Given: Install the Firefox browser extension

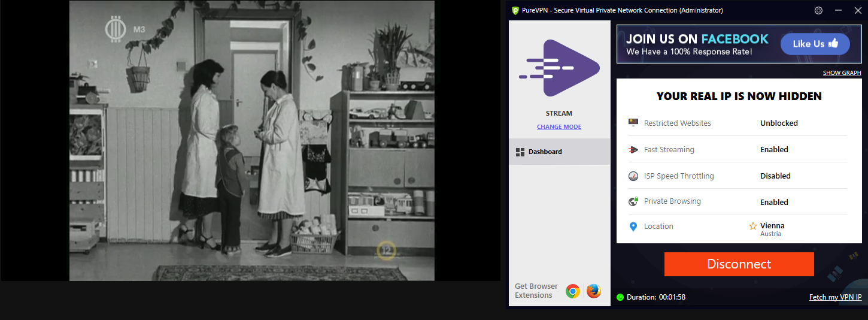Looking at the screenshot, I should [x=594, y=291].
